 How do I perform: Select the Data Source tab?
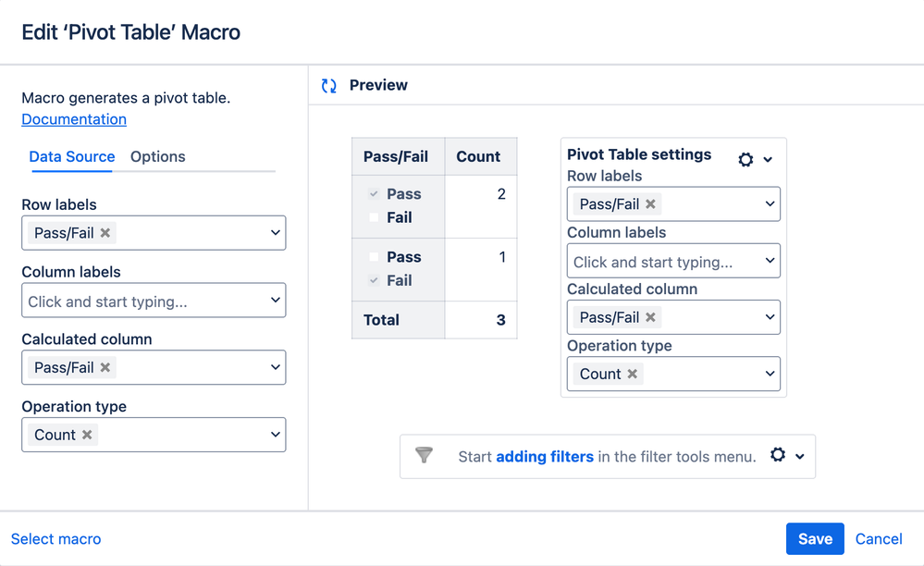point(72,156)
